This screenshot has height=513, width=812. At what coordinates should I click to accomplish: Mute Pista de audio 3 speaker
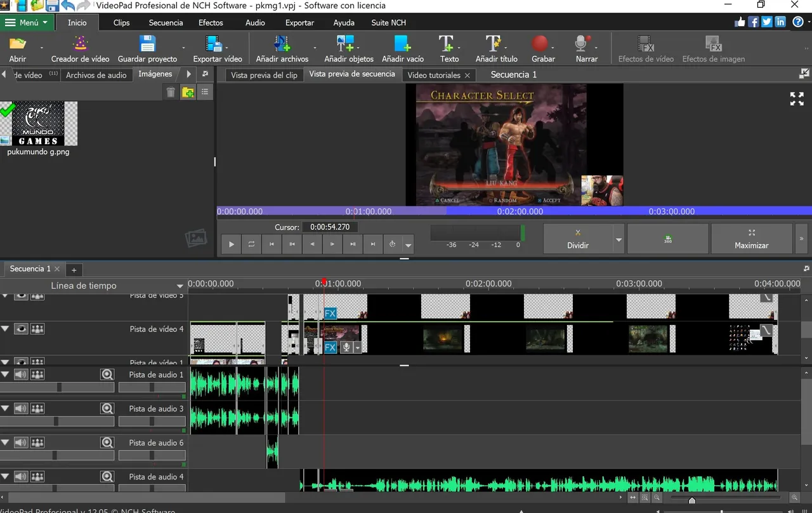21,409
